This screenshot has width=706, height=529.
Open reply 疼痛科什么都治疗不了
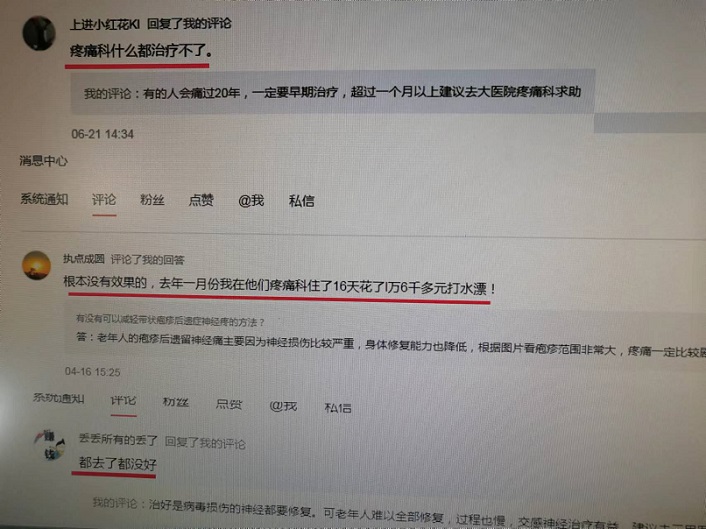pos(140,51)
